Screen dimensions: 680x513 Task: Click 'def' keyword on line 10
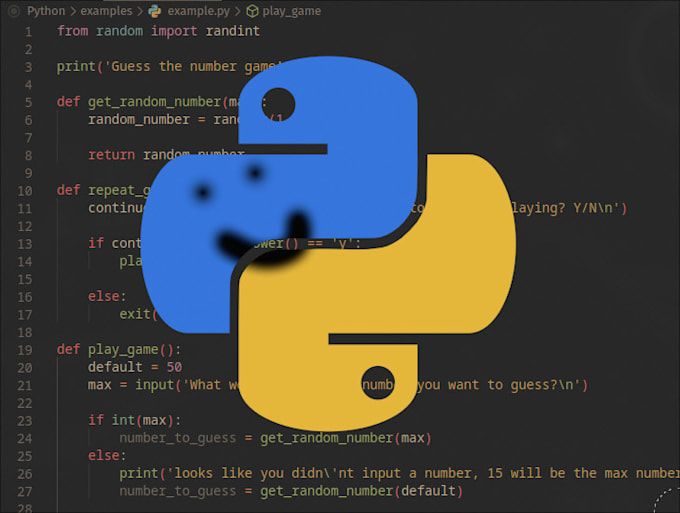(69, 190)
